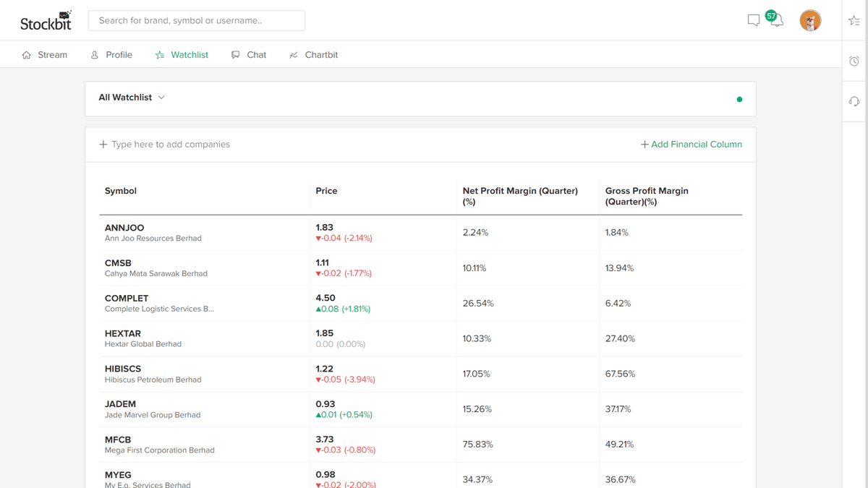The height and width of the screenshot is (488, 868).
Task: Click the watchlist star icon in right sidebar
Action: [x=854, y=21]
